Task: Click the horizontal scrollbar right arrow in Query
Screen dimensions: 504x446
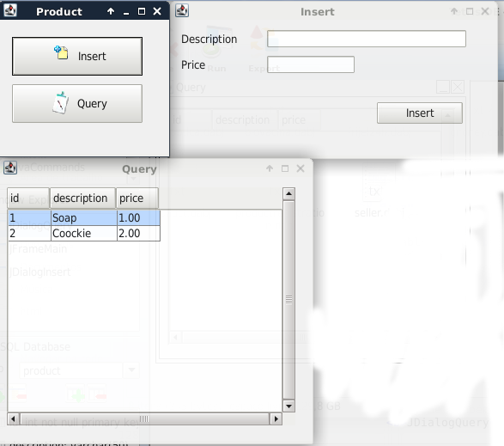Action: 276,419
